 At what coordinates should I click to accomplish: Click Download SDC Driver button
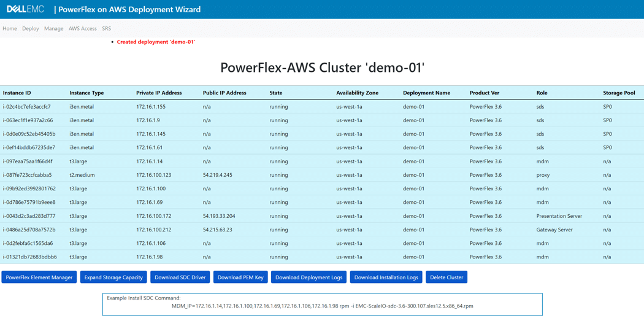tap(180, 277)
